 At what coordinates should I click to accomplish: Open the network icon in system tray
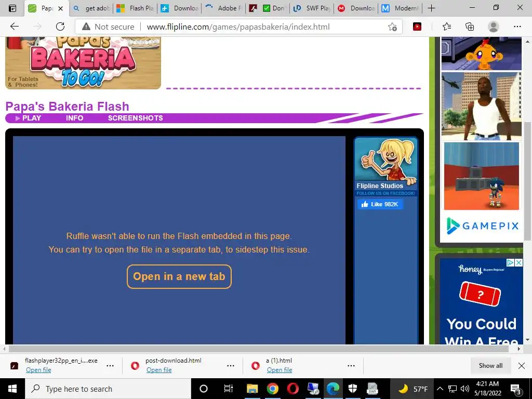(x=453, y=389)
